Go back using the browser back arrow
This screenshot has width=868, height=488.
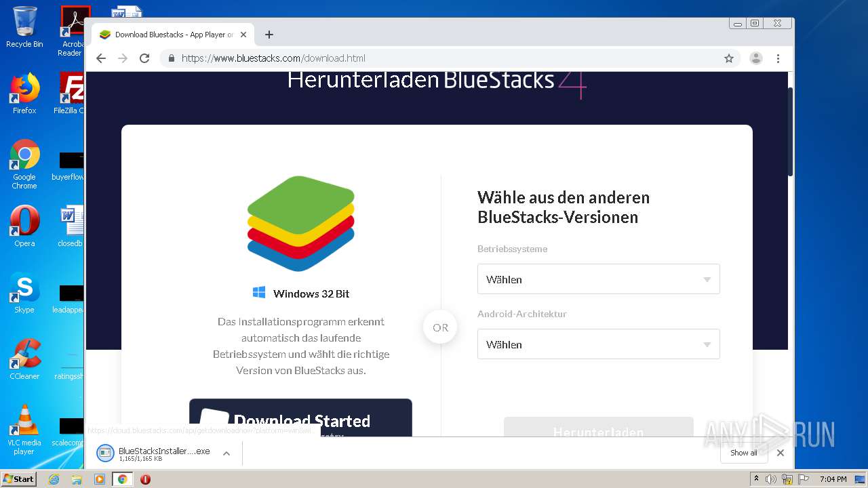(101, 58)
